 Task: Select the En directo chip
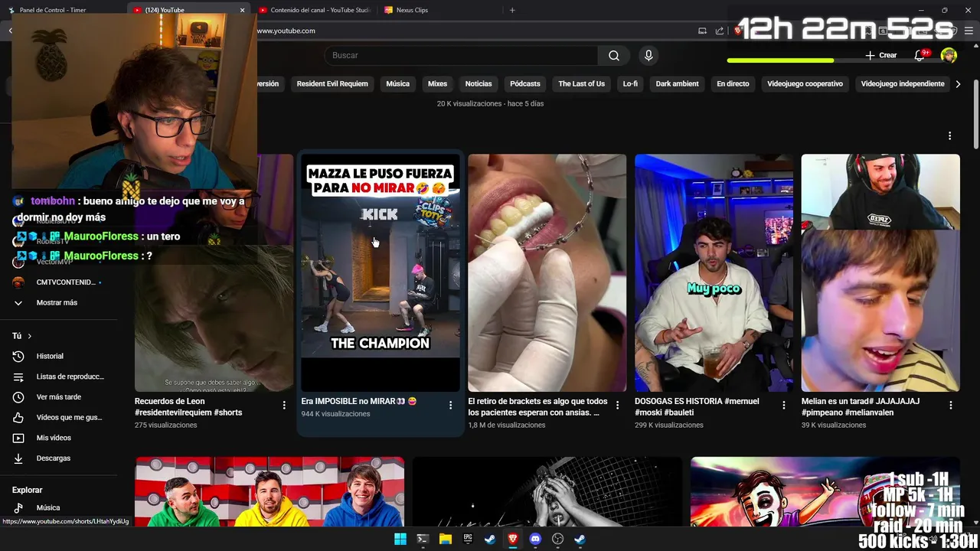tap(733, 84)
